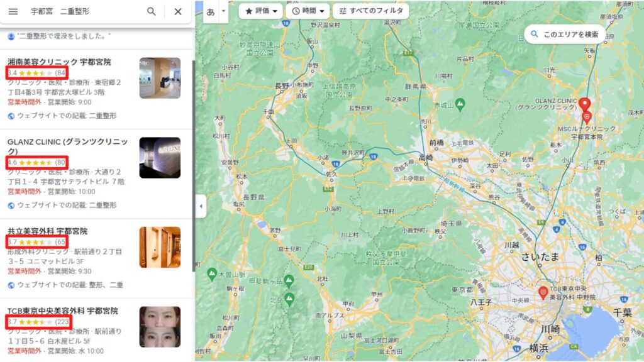View the 湘南美容クリニック photo thumbnail
The height and width of the screenshot is (362, 644).
160,78
